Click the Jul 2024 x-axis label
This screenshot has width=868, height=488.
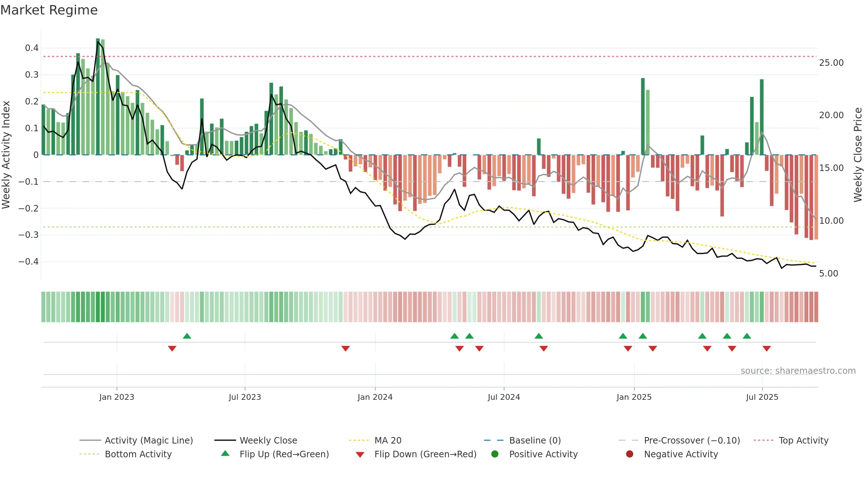[504, 397]
